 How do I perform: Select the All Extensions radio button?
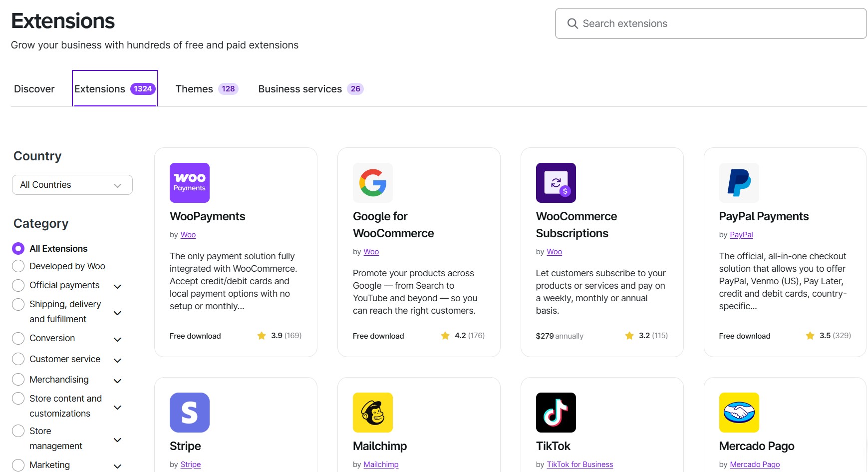18,249
